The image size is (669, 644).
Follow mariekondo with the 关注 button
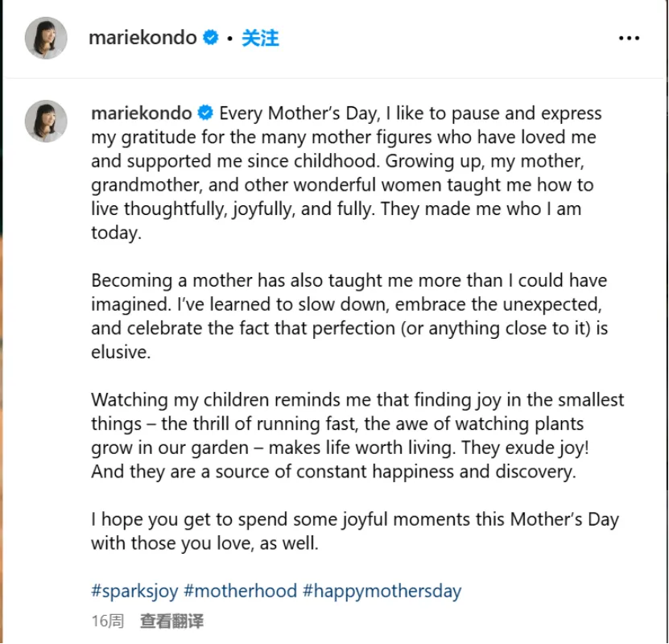tap(260, 38)
